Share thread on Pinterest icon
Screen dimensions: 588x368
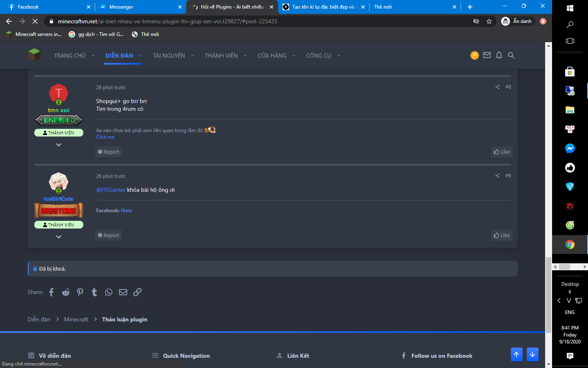click(80, 292)
